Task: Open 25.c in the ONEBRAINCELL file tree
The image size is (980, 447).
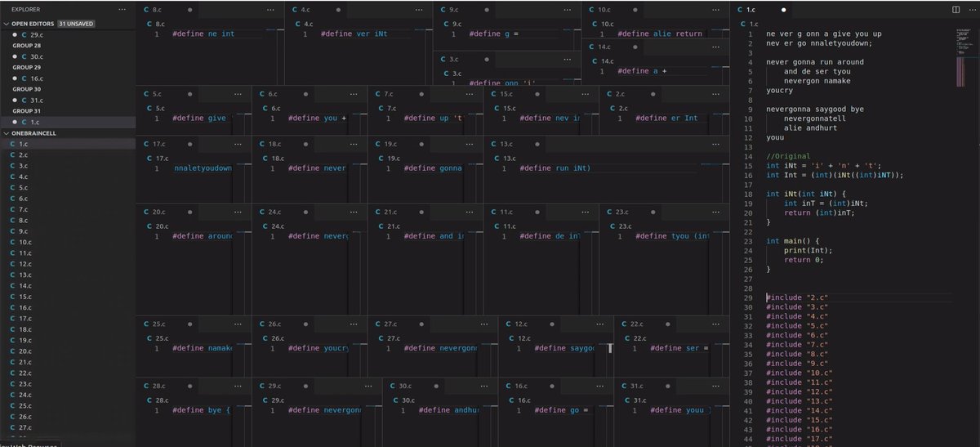Action: point(67,405)
